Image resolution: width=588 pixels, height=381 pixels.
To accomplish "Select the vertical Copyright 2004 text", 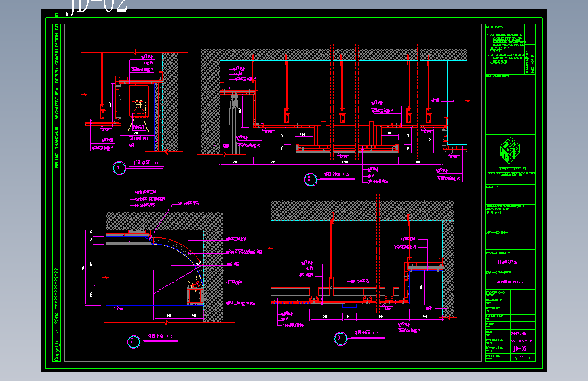I will [56, 315].
